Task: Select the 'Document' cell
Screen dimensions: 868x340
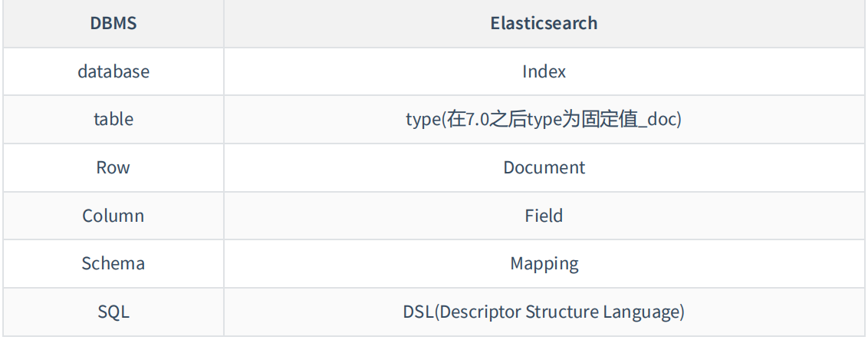Action: click(x=544, y=168)
